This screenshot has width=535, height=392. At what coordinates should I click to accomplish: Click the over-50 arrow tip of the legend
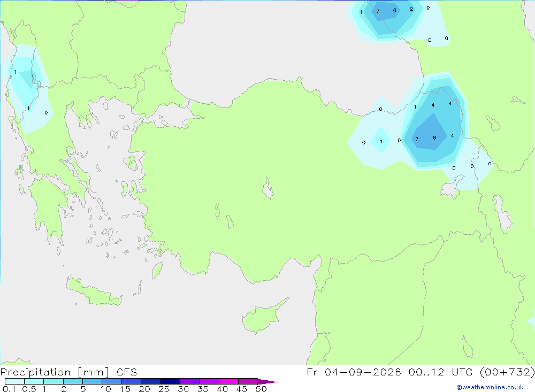[x=267, y=382]
